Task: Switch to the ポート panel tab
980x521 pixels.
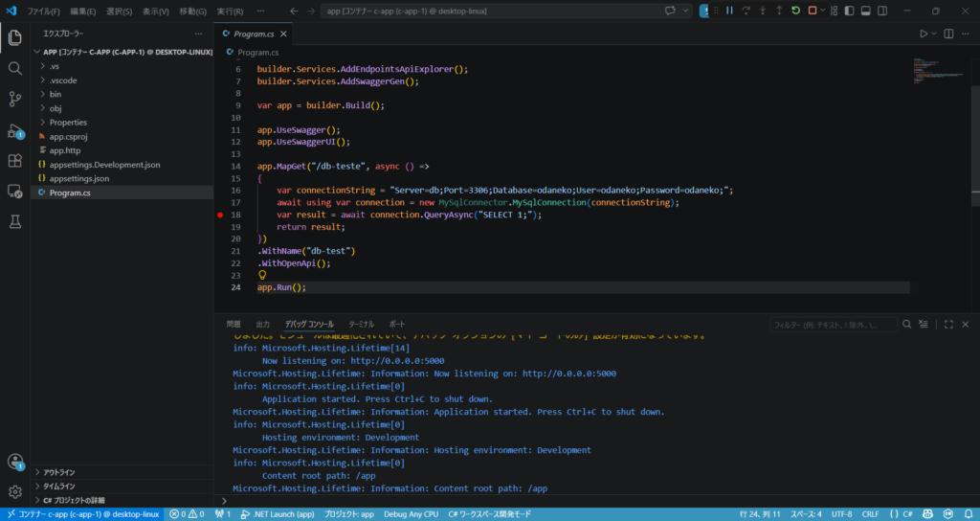Action: (x=397, y=324)
